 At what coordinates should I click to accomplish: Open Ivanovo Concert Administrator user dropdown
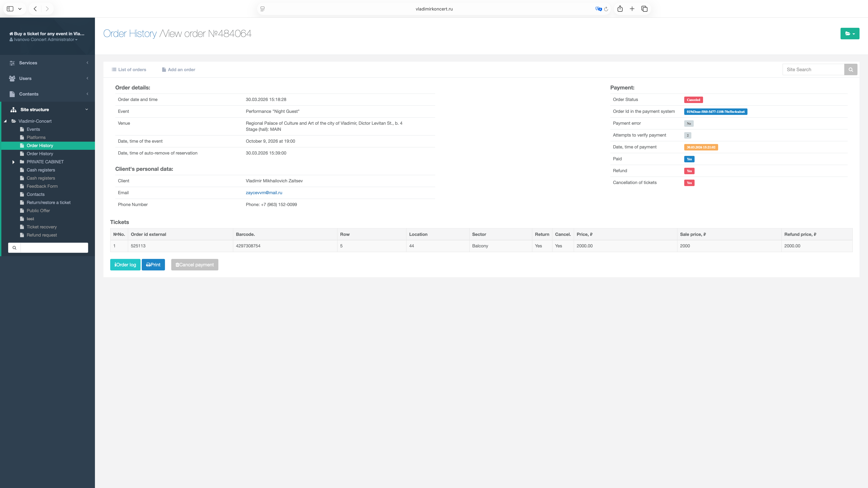(44, 40)
